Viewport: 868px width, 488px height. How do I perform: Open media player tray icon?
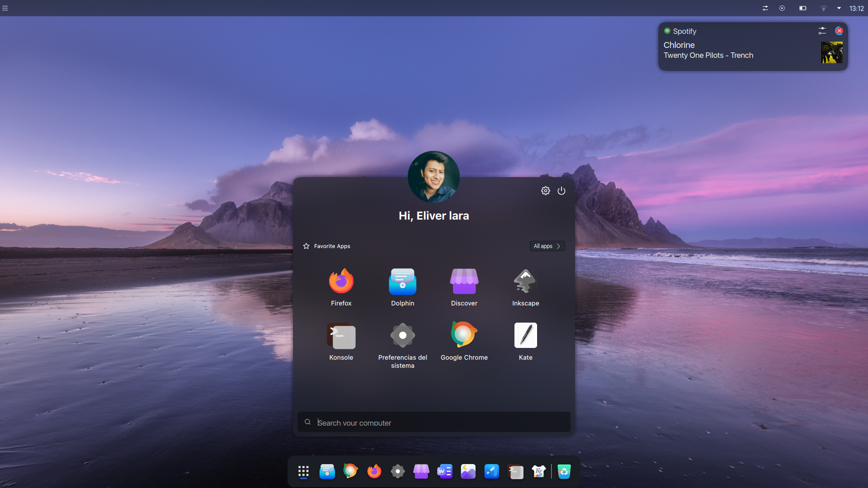pos(782,8)
